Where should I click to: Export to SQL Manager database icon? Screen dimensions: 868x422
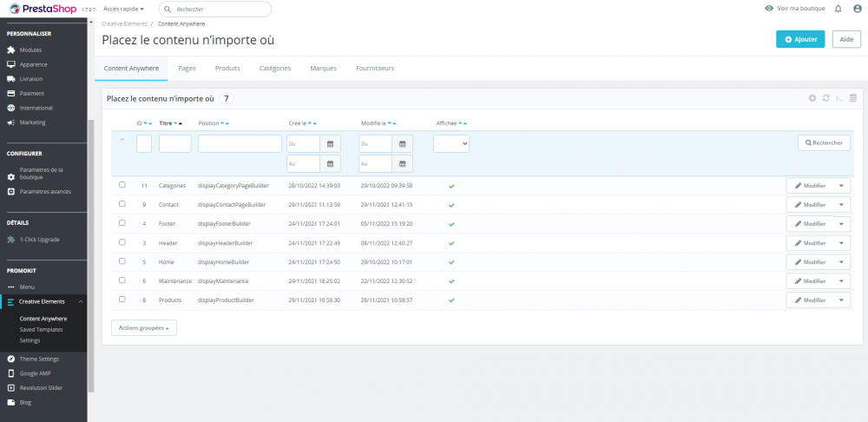852,98
